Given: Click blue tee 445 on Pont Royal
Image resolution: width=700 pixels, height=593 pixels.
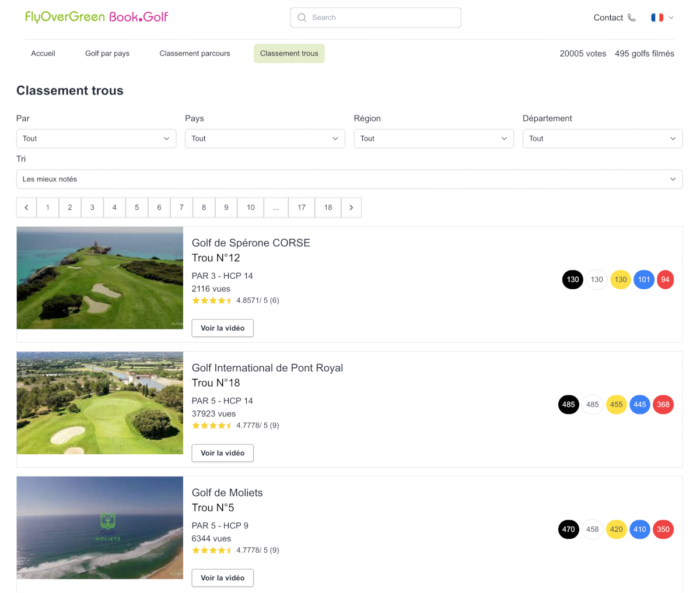Looking at the screenshot, I should [x=640, y=404].
